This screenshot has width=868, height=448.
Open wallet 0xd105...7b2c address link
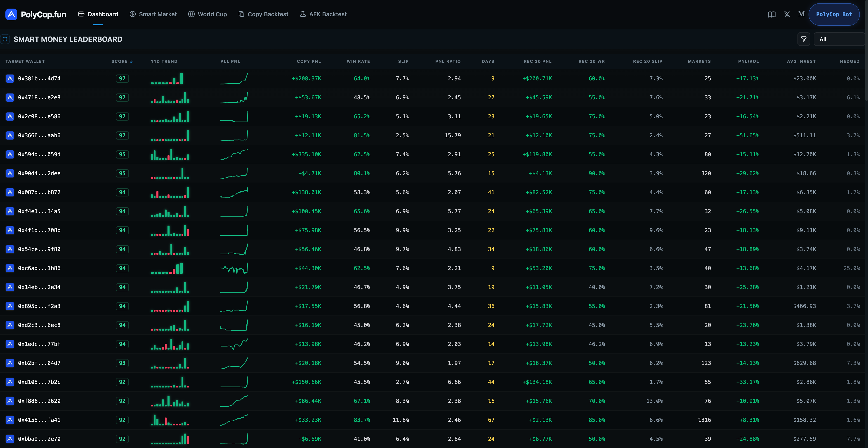click(39, 382)
